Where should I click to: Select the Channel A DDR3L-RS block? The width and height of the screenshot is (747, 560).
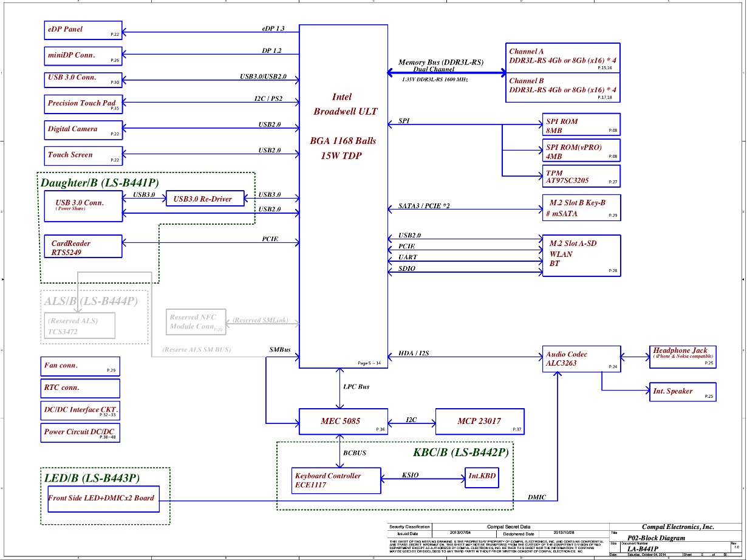(563, 58)
